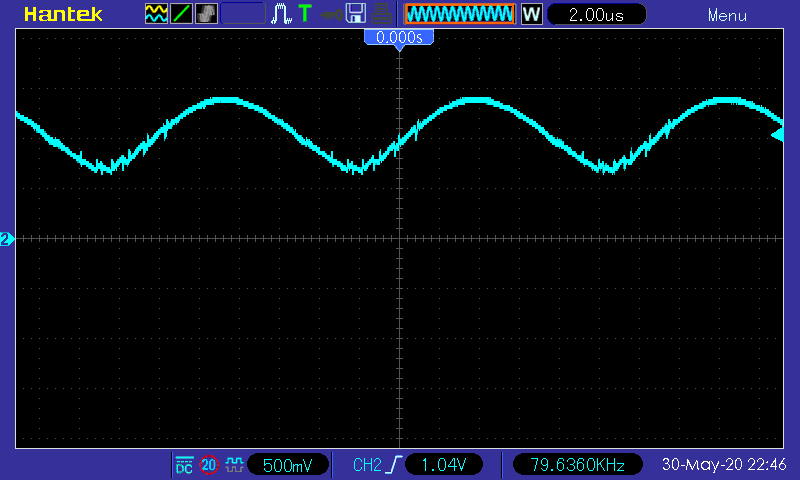Click the dual sine-wave display mode icon
The width and height of the screenshot is (800, 480).
(156, 14)
